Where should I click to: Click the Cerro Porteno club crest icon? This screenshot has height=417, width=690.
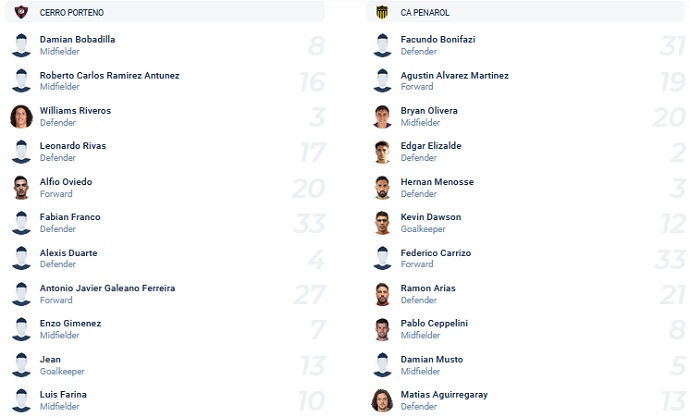(x=21, y=12)
